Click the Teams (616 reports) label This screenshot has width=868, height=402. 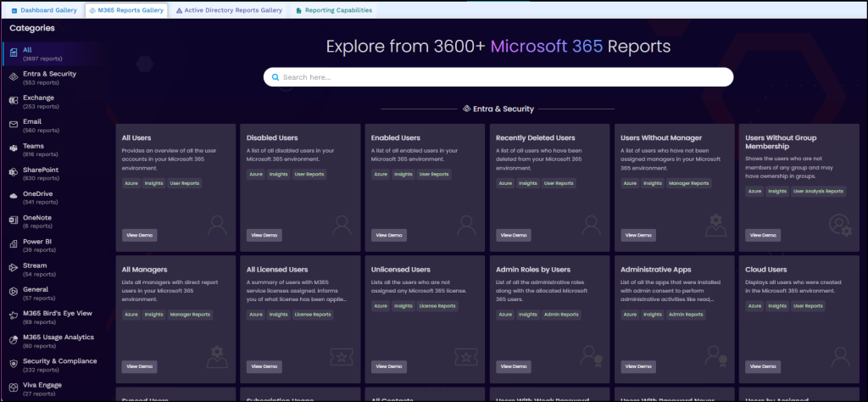pyautogui.click(x=41, y=150)
